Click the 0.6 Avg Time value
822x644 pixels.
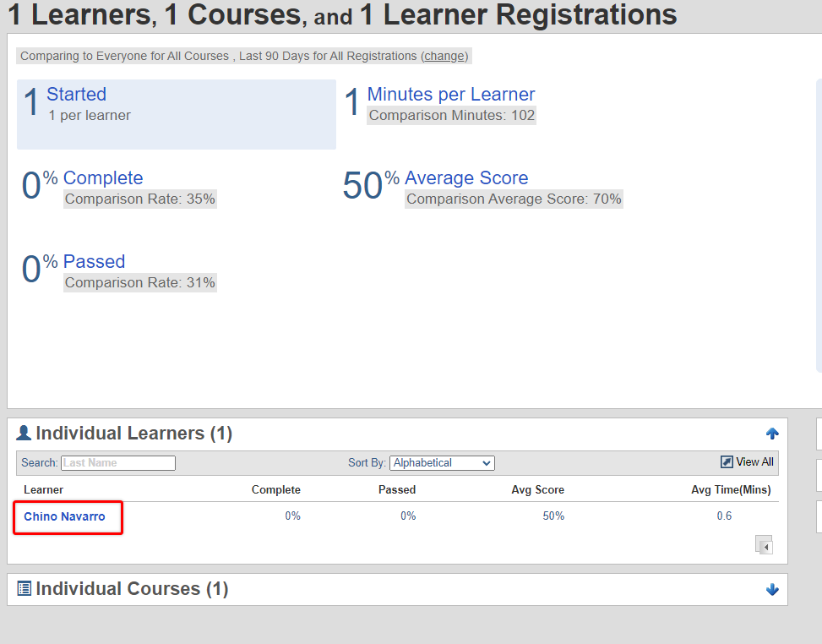724,516
